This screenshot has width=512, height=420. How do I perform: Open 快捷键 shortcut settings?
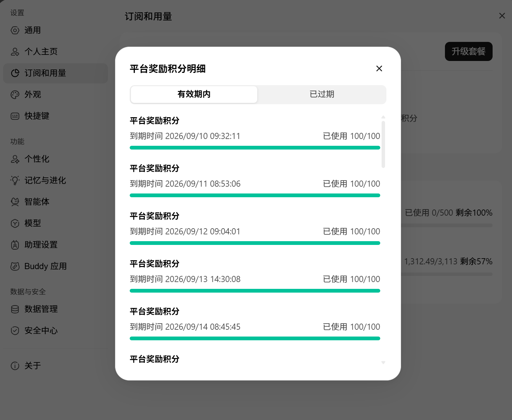point(55,116)
